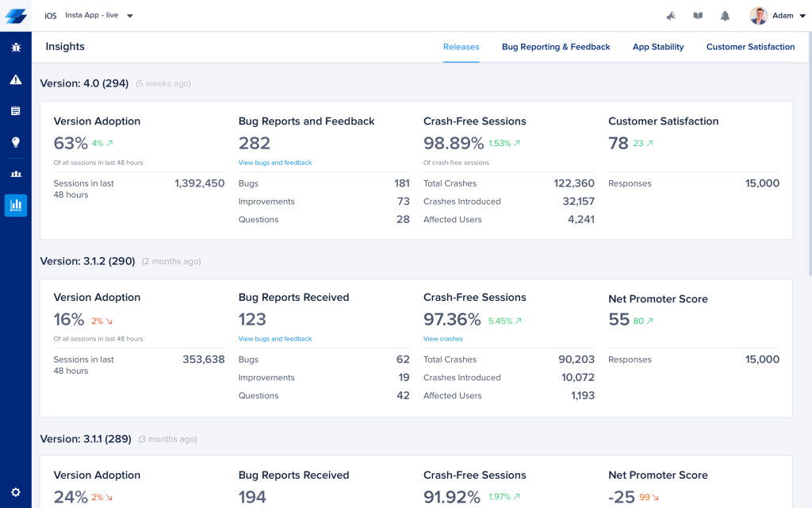Open settings gear at sidebar bottom

[x=15, y=492]
